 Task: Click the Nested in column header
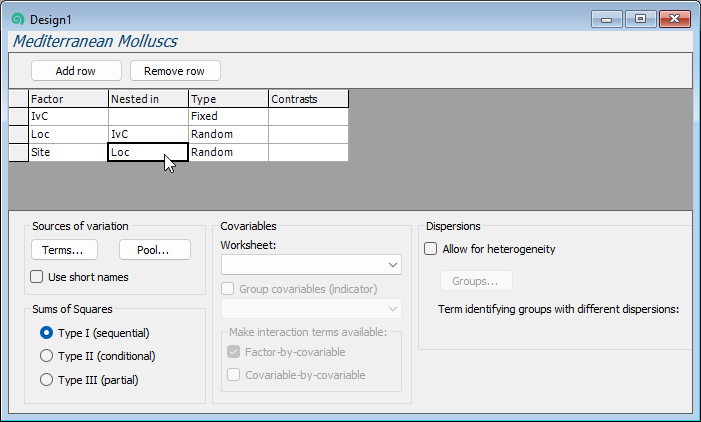click(148, 99)
